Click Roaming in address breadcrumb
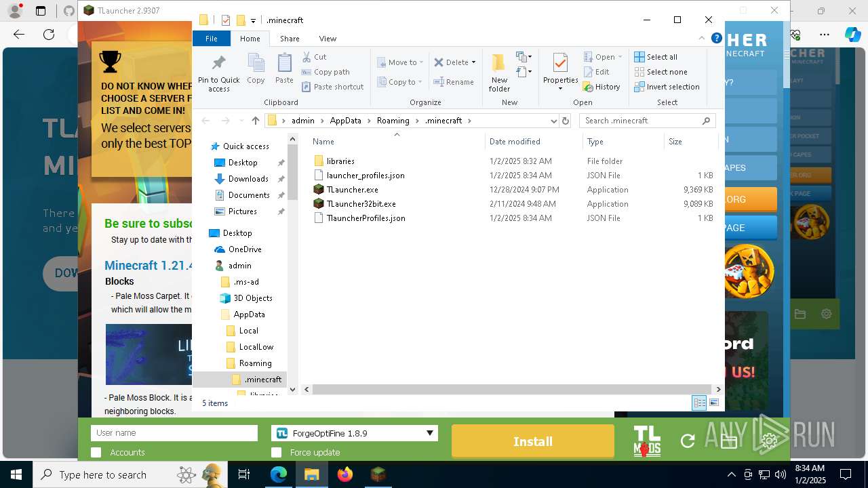The image size is (868, 488). click(x=393, y=121)
